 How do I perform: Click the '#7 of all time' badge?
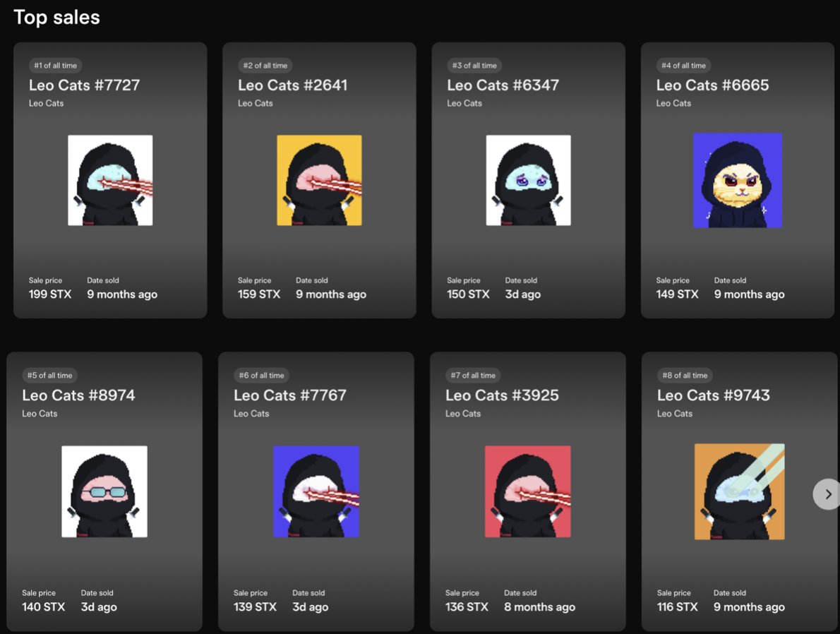click(x=473, y=375)
